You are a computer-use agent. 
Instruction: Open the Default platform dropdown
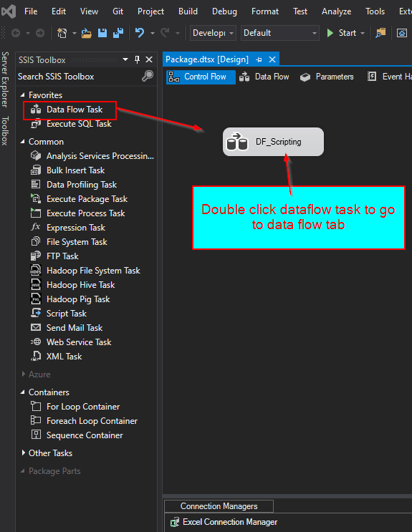click(x=280, y=33)
